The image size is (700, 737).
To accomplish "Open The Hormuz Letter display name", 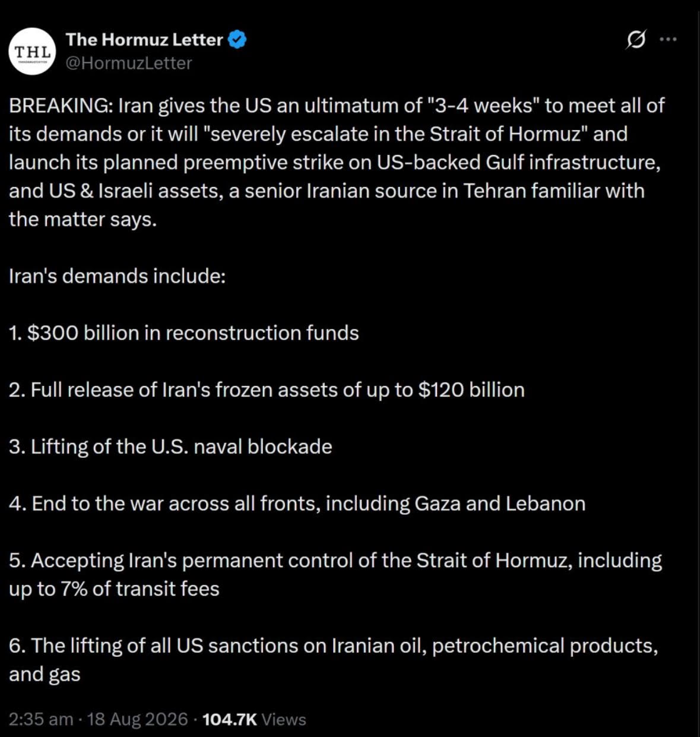I will pyautogui.click(x=144, y=40).
